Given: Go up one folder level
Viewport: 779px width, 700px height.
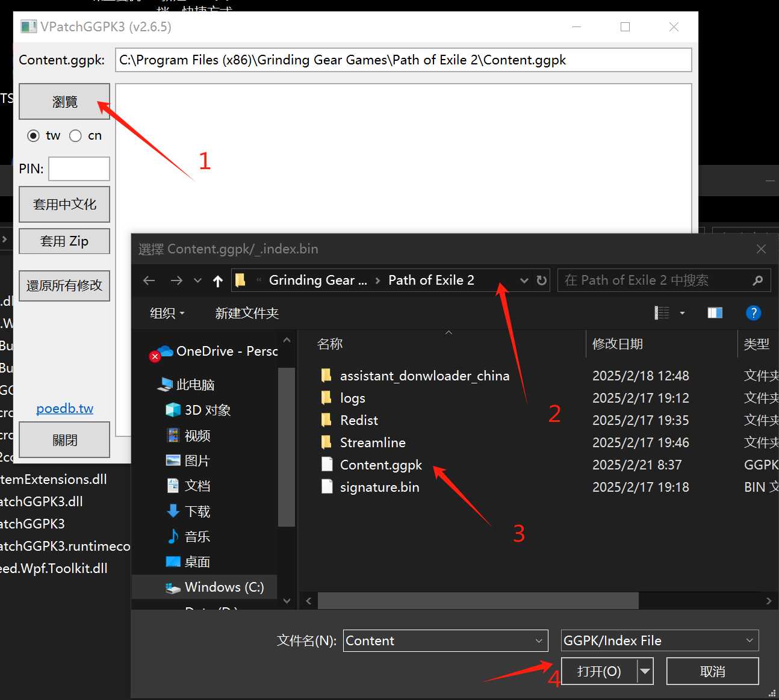Looking at the screenshot, I should 218,280.
